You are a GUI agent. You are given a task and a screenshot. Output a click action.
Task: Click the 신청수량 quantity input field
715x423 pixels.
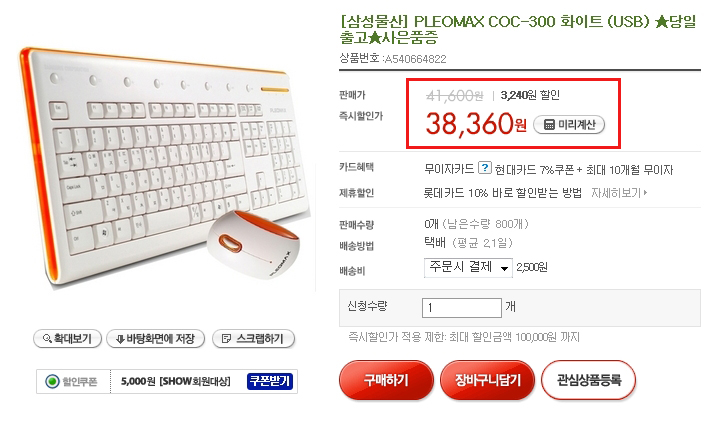tap(461, 308)
